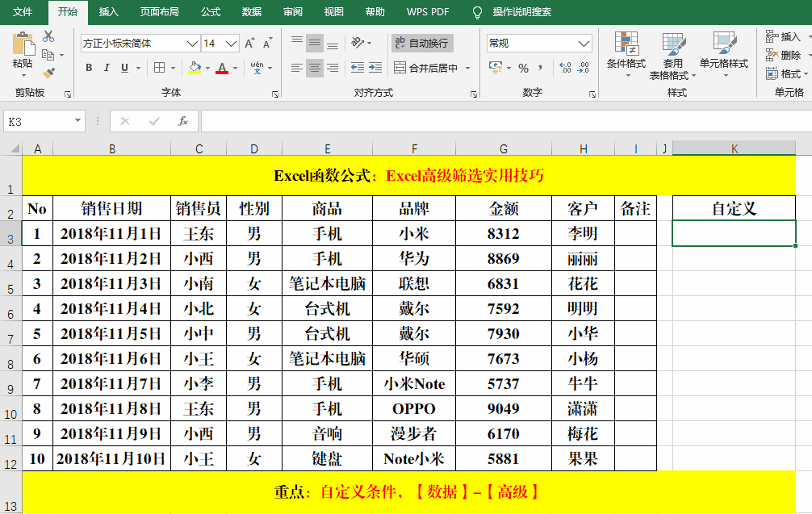Open the font name dropdown
This screenshot has width=812, height=514.
[x=191, y=43]
